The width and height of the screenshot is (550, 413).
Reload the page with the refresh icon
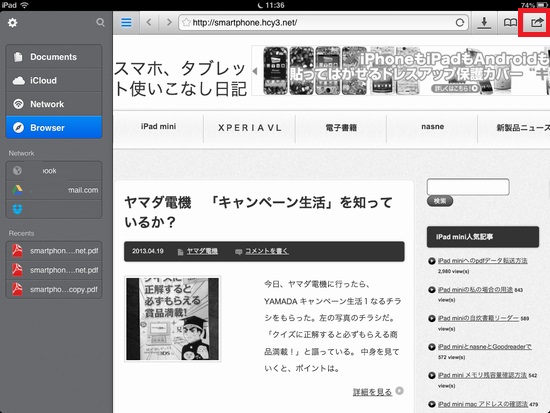460,23
